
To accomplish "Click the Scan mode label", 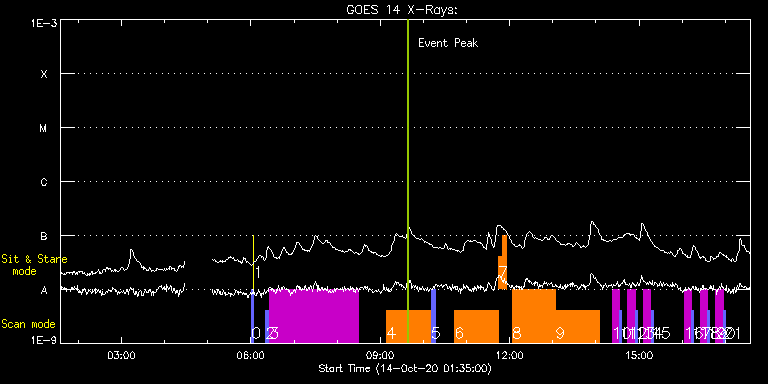I will (x=28, y=324).
